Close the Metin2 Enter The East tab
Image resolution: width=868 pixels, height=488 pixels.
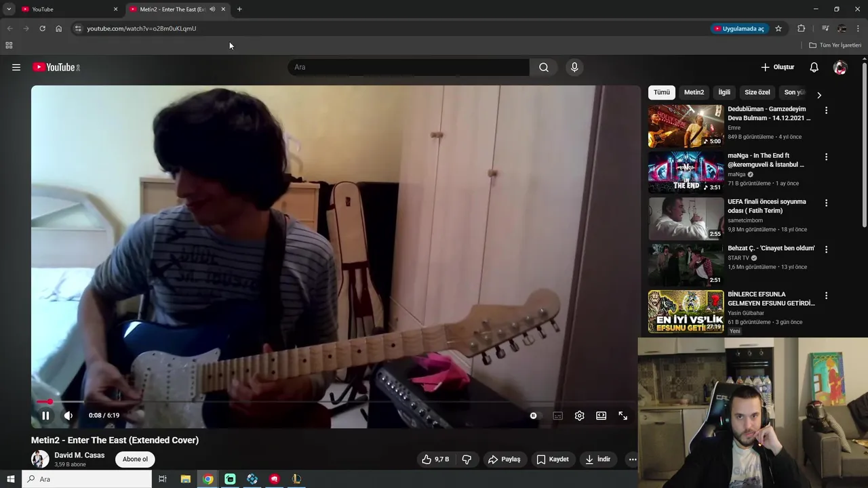click(x=223, y=9)
